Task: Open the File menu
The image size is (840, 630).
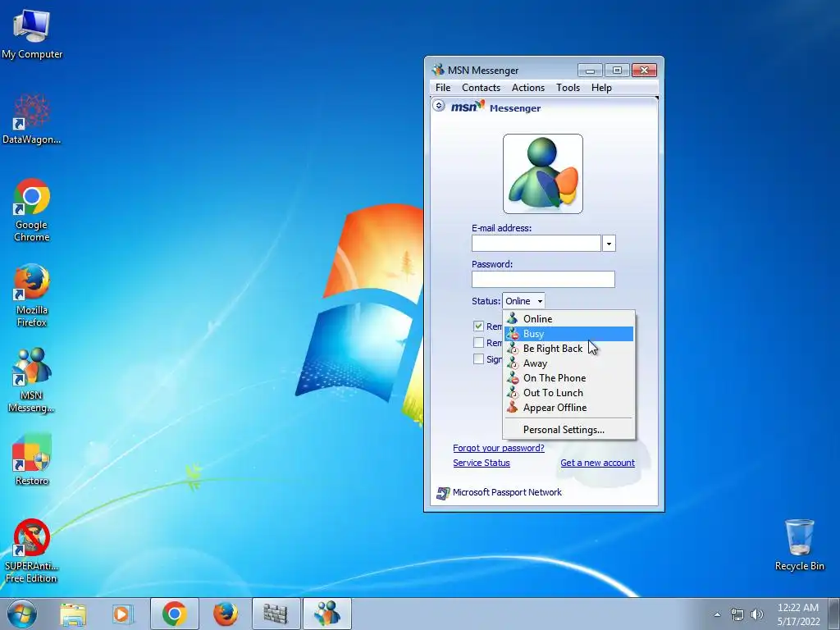Action: coord(443,87)
